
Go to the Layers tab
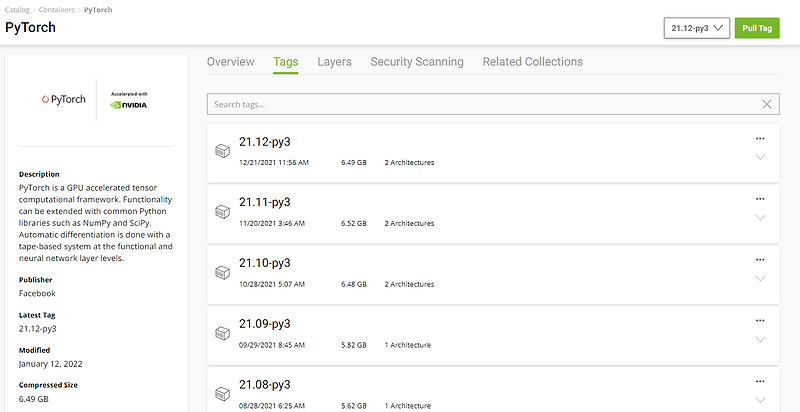[x=334, y=62]
